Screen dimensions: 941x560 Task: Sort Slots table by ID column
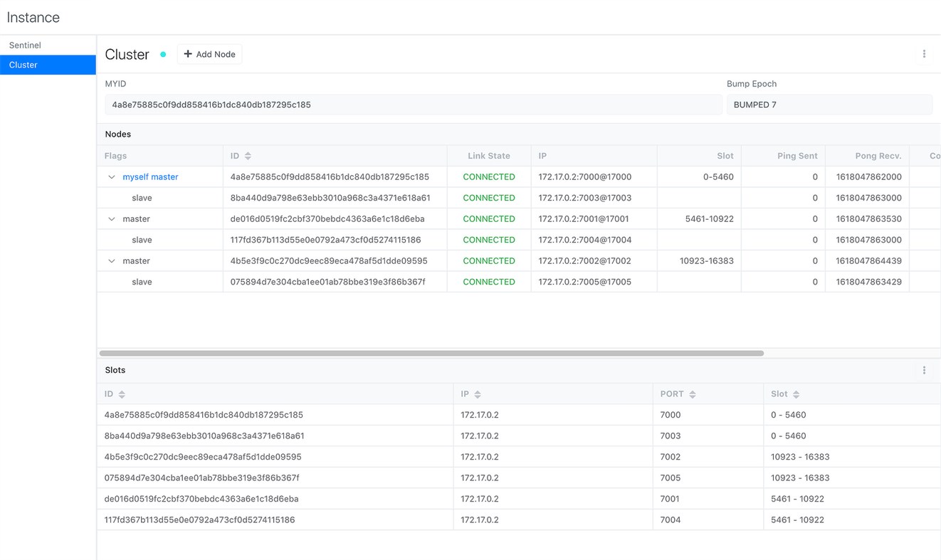pyautogui.click(x=122, y=394)
